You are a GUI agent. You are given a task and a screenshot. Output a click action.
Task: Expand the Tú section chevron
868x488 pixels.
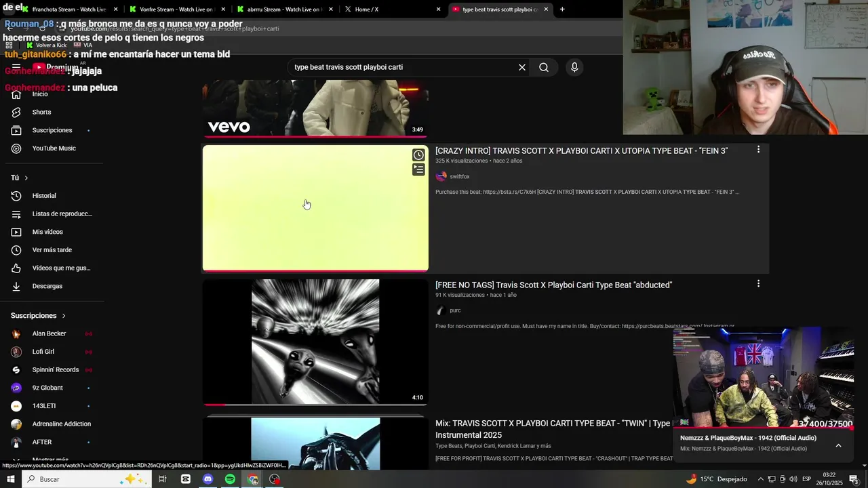coord(26,178)
